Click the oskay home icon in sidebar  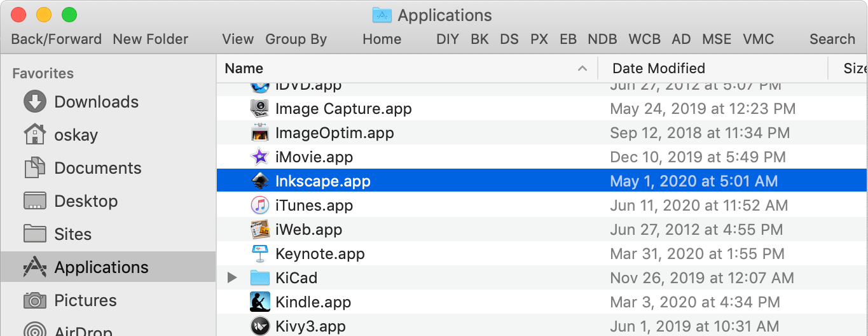click(x=35, y=135)
